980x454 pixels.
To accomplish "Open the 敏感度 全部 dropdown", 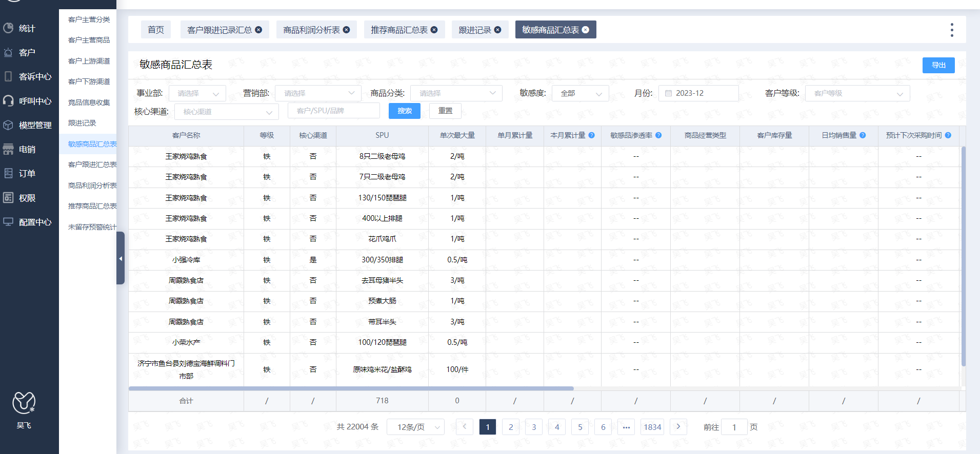I will coord(581,93).
